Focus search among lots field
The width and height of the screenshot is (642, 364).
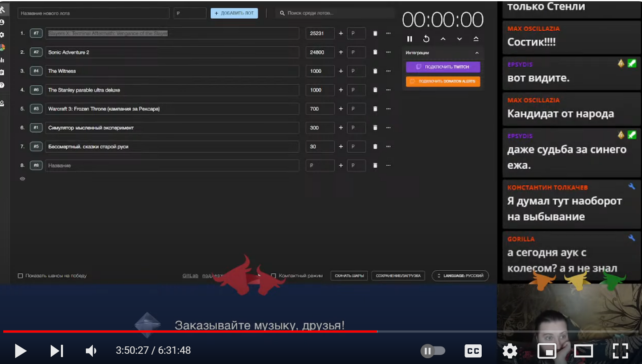[x=335, y=13]
